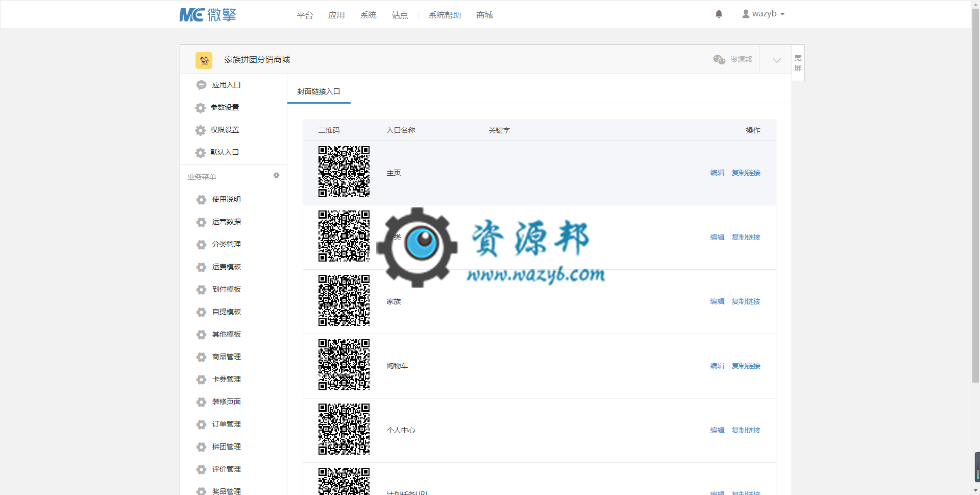Click the 微擎 logo

click(208, 15)
